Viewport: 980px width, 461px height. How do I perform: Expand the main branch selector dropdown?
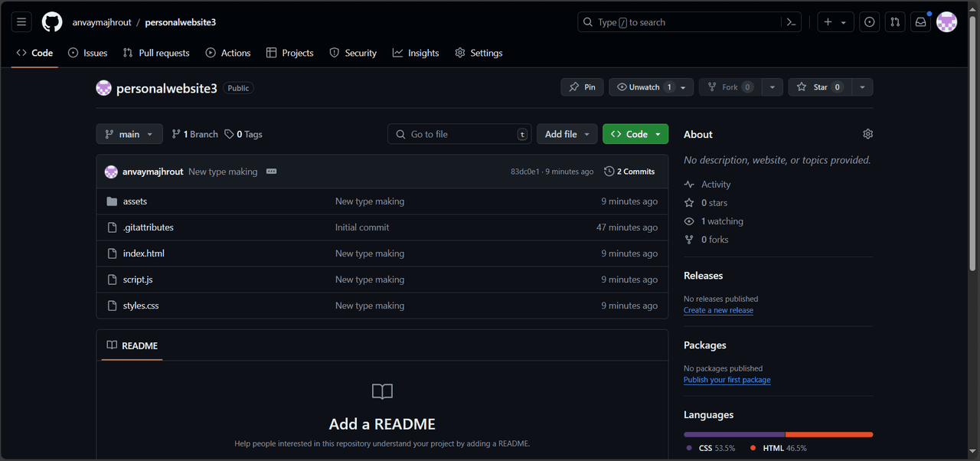click(x=129, y=134)
